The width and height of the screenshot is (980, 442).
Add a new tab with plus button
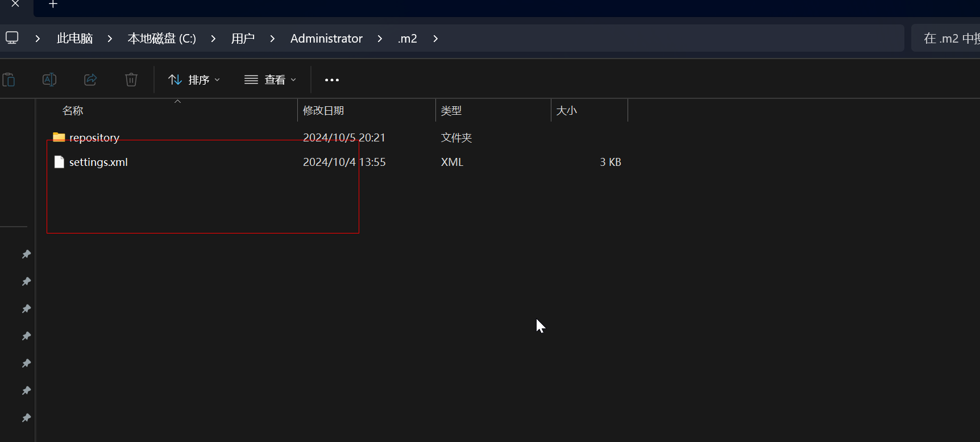[x=53, y=4]
